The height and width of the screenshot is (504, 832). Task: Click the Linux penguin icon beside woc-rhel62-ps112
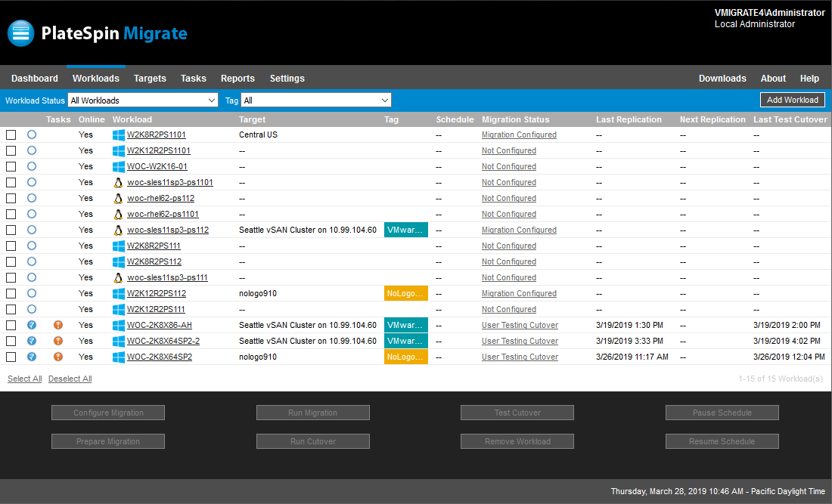[x=118, y=199]
